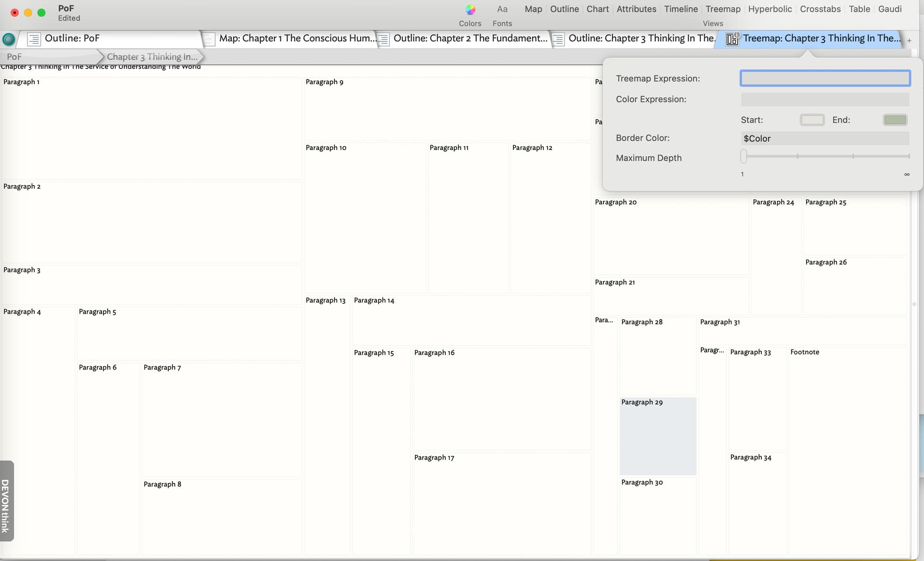
Task: Switch to Timeline view
Action: coord(681,9)
